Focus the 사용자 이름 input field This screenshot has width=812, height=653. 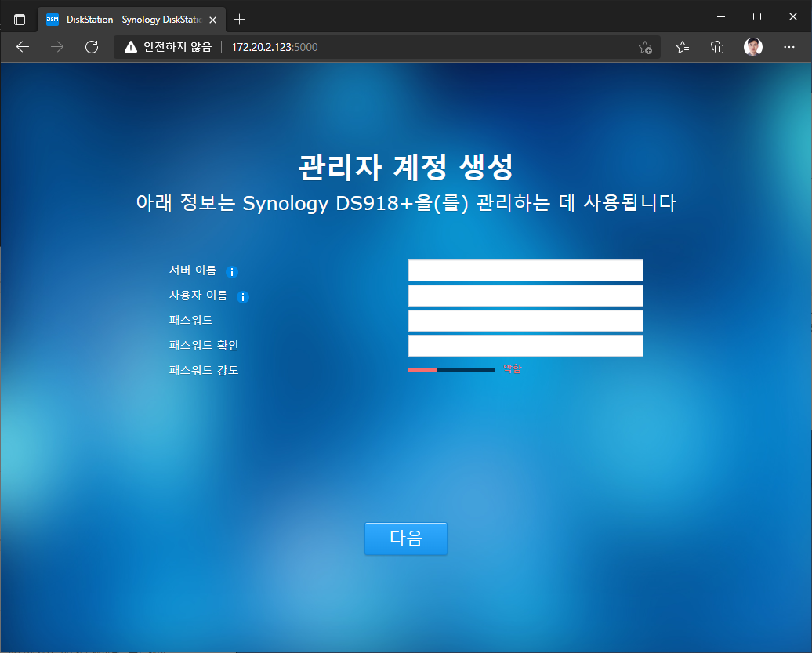point(526,296)
